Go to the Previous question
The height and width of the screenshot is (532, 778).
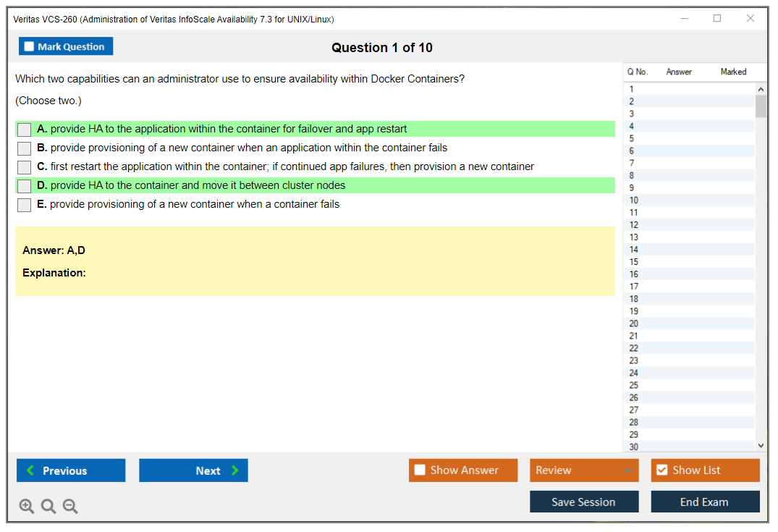click(71, 470)
